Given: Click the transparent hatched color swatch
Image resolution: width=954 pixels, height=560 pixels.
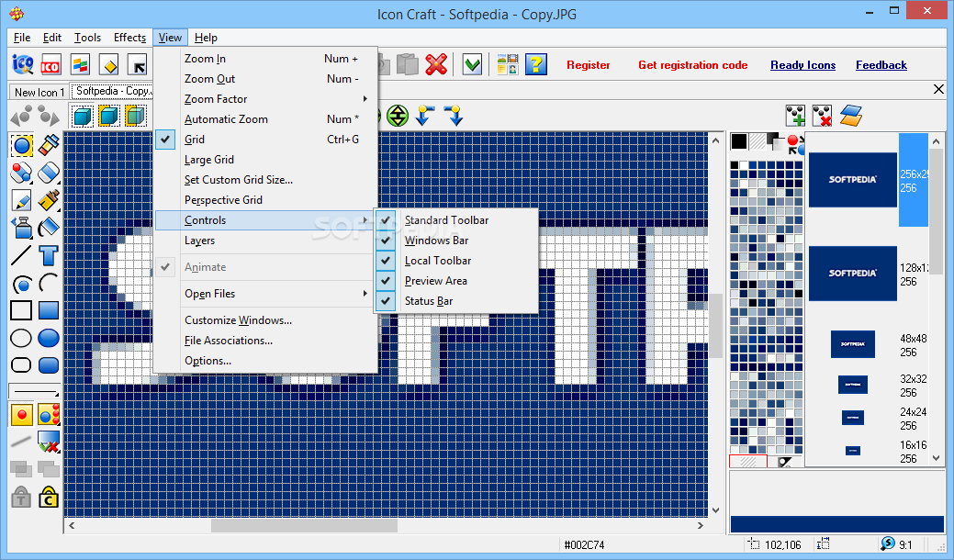Looking at the screenshot, I should click(758, 141).
